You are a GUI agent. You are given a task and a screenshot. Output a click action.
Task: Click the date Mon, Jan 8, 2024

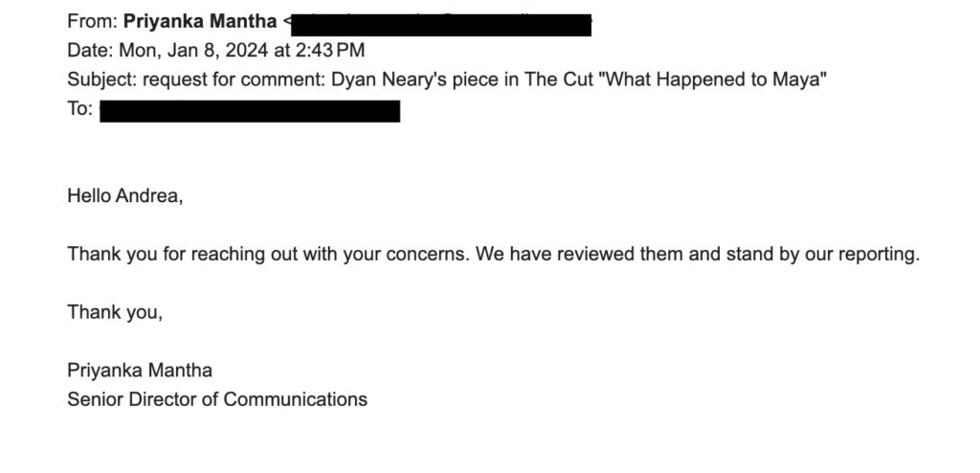tap(193, 50)
